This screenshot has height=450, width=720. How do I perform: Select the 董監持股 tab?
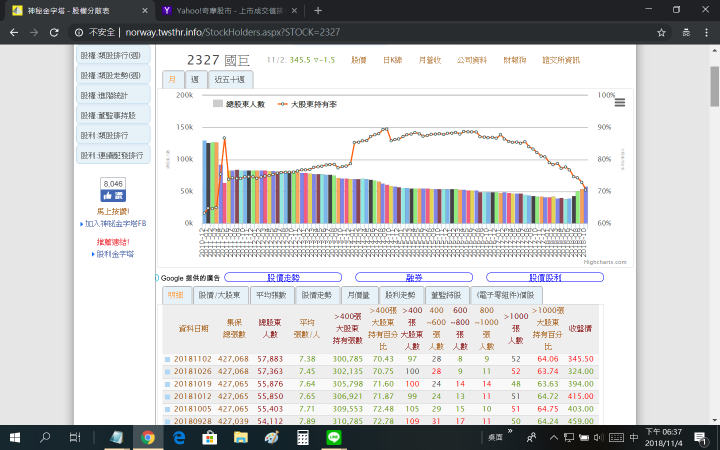click(x=446, y=295)
